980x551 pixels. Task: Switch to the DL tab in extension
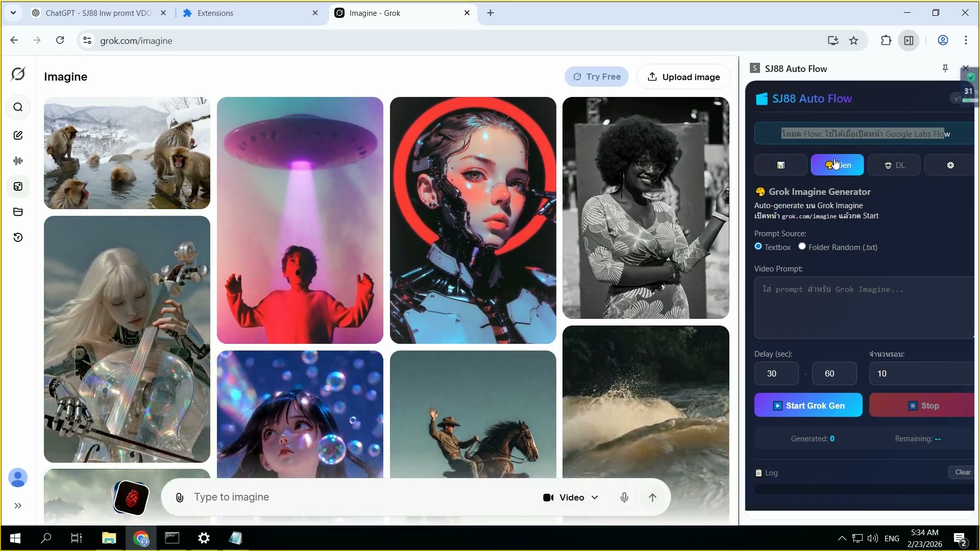click(894, 165)
